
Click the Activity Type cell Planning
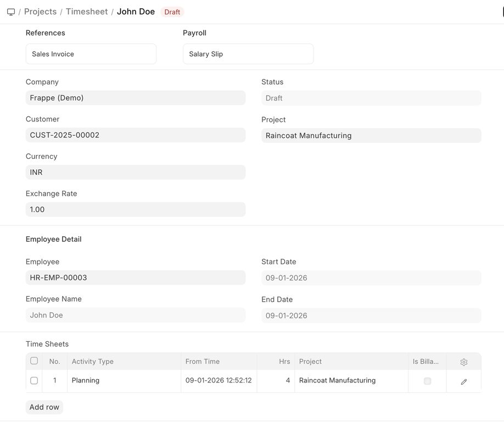(124, 380)
